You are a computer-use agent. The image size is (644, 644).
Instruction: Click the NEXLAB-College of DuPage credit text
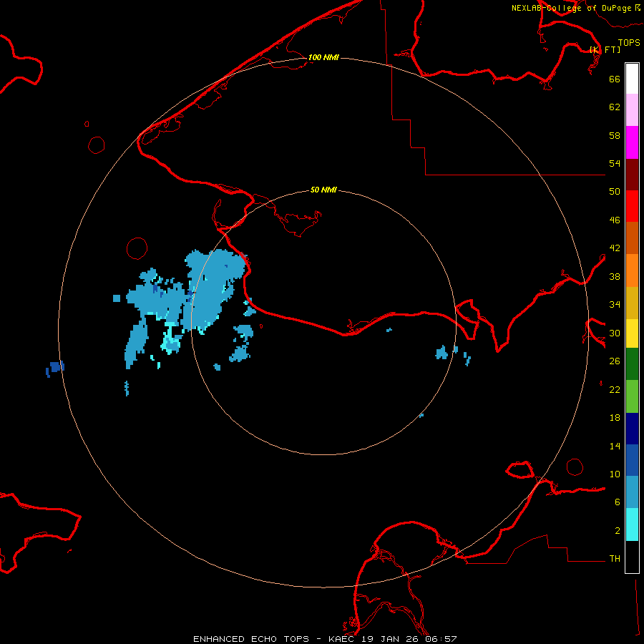coord(571,8)
